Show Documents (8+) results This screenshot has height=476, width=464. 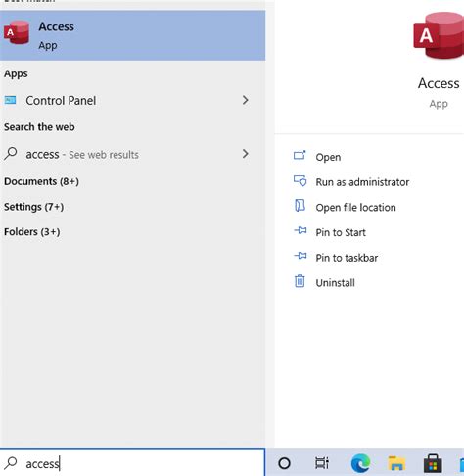click(x=41, y=181)
